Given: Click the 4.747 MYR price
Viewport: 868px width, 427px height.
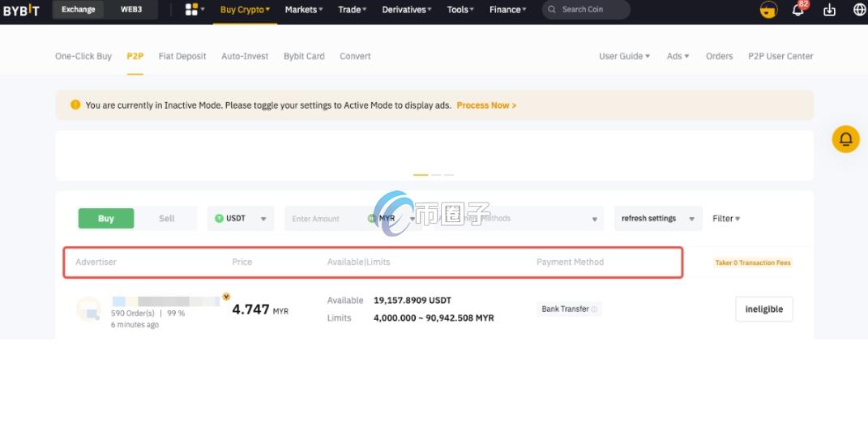Looking at the screenshot, I should (x=260, y=310).
